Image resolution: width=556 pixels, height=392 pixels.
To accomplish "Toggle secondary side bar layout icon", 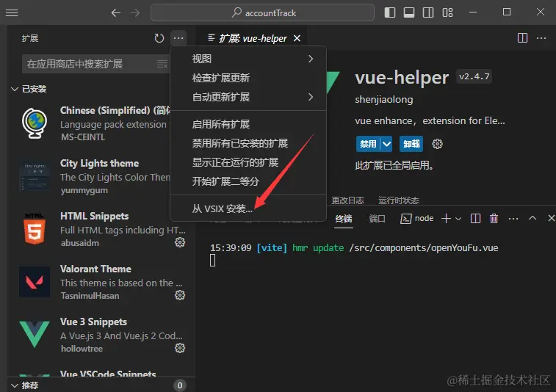I will (x=428, y=12).
